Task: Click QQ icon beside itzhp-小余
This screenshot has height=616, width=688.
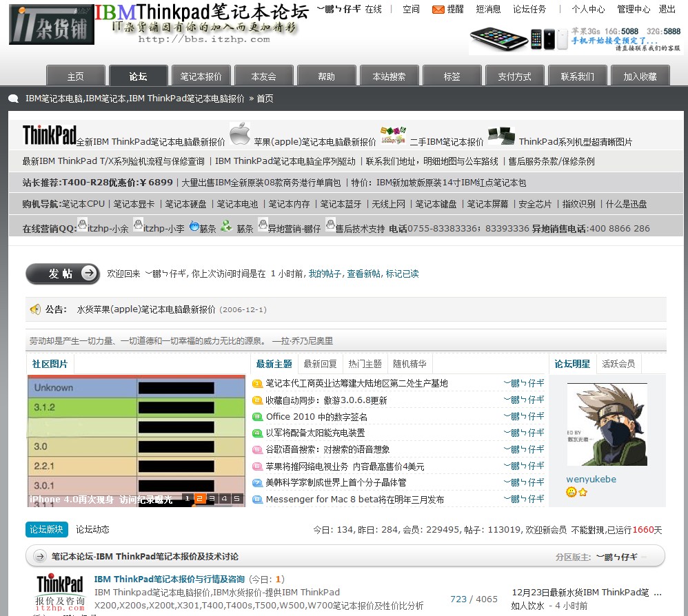Action: 83,224
